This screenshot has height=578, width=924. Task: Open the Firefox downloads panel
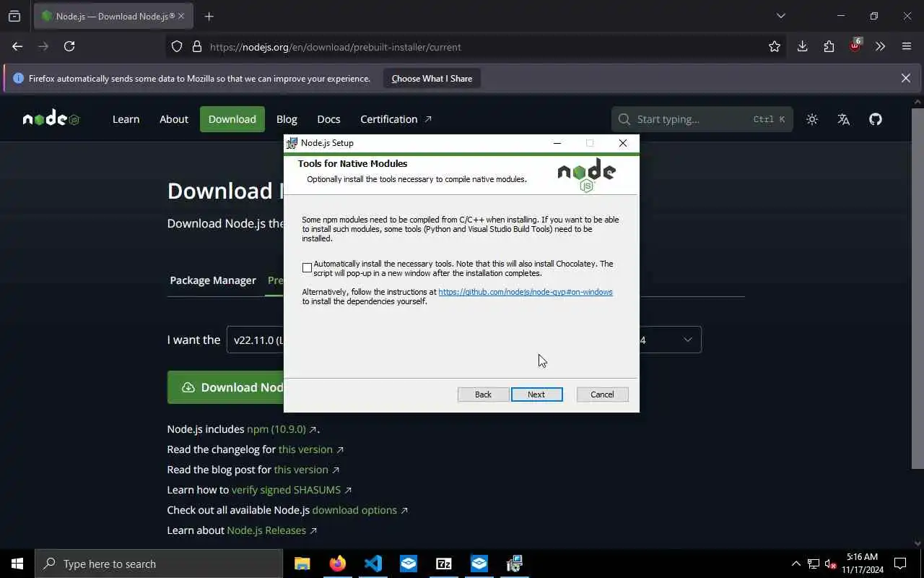coord(802,46)
